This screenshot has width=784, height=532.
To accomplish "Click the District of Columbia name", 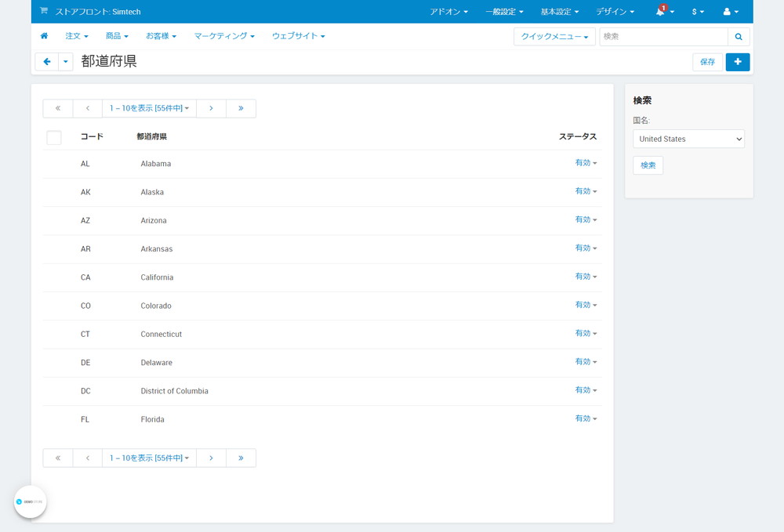I will (175, 391).
